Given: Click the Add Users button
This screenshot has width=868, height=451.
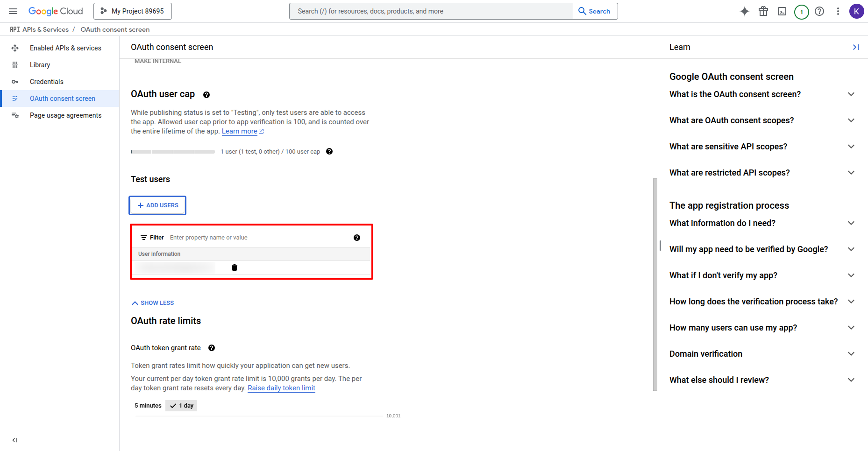Looking at the screenshot, I should [x=157, y=205].
